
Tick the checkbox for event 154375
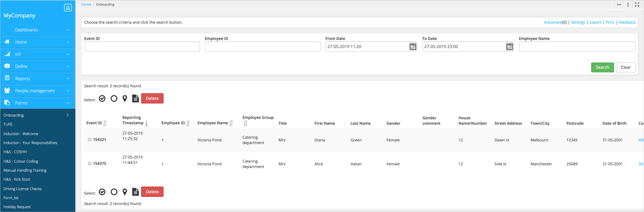[90, 163]
